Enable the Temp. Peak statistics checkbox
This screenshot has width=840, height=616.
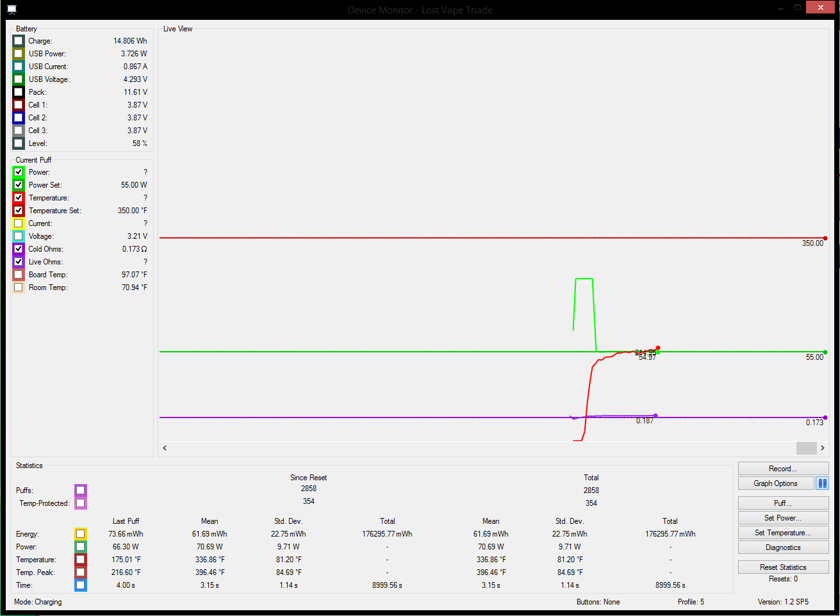(80, 572)
